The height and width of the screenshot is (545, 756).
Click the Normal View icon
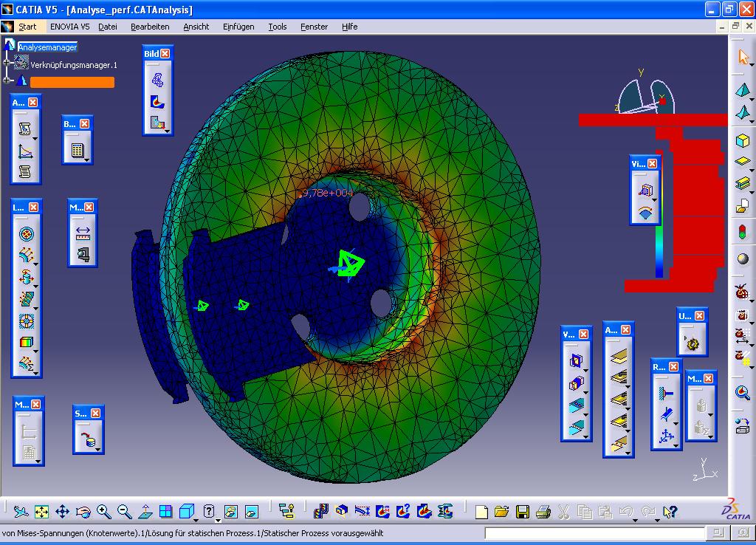pos(145,511)
